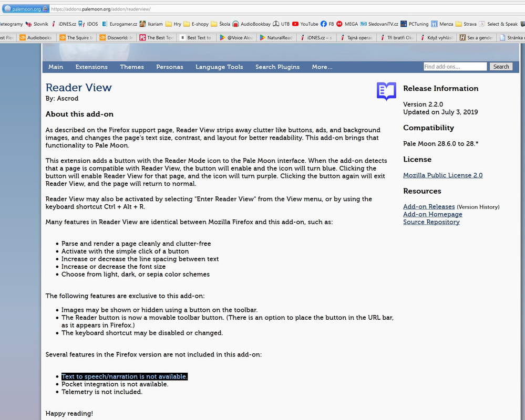Image resolution: width=525 pixels, height=420 pixels.
Task: Open the Menza bookmark
Action: 442,24
